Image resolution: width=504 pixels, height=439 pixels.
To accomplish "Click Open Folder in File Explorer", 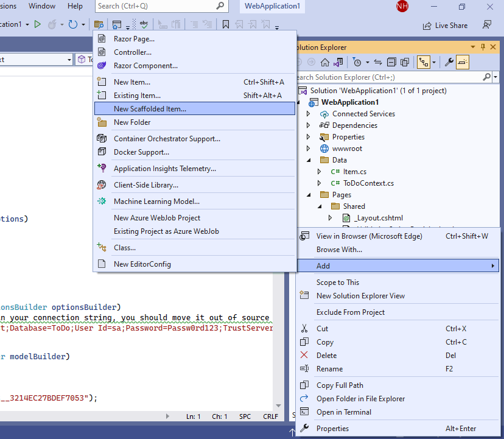I will click(x=360, y=399).
